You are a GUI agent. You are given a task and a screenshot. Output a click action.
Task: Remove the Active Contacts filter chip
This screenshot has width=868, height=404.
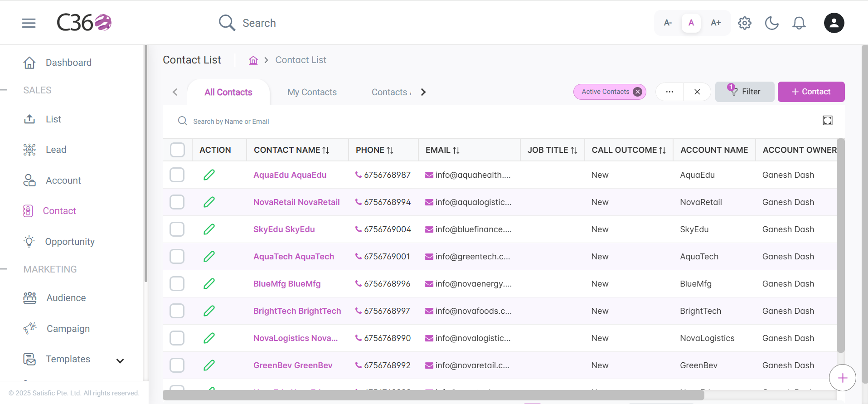tap(638, 92)
